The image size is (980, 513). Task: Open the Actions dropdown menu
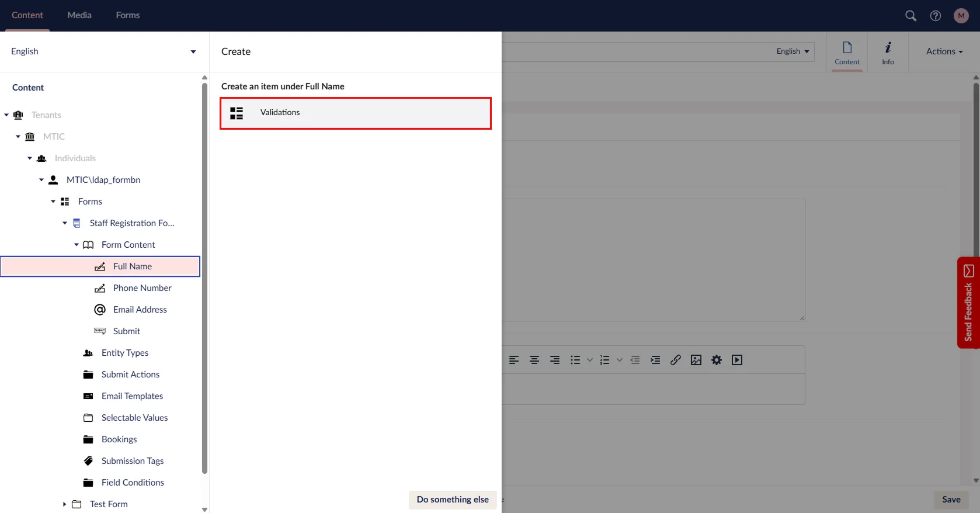click(x=944, y=51)
